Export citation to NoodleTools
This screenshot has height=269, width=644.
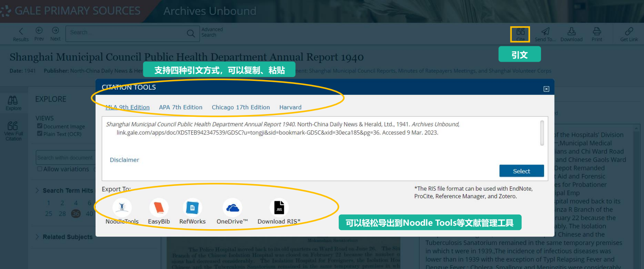tap(122, 208)
